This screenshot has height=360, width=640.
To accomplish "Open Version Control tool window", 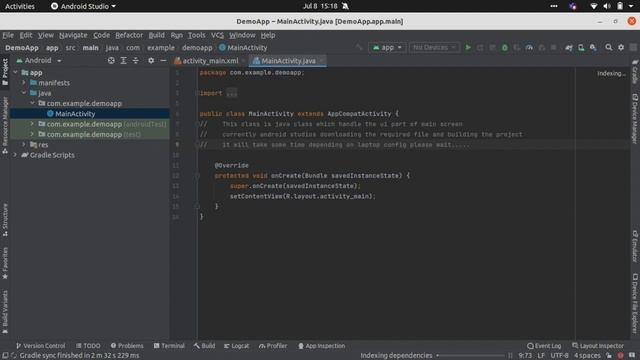I will pyautogui.click(x=40, y=346).
